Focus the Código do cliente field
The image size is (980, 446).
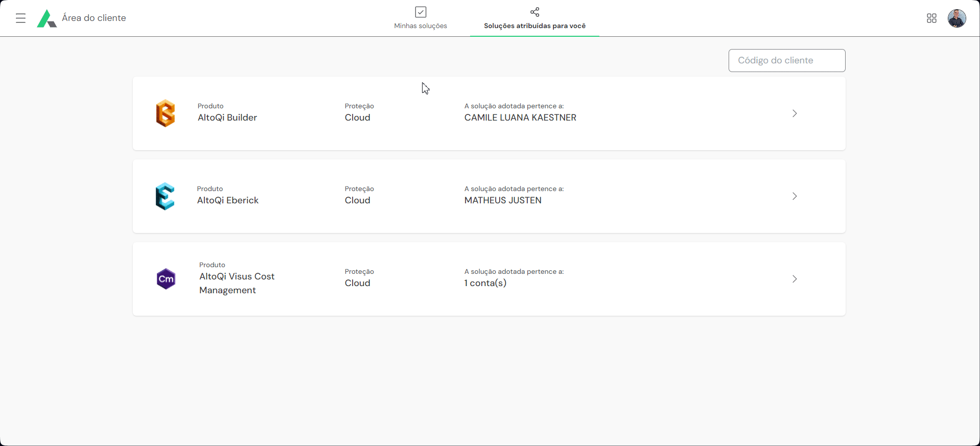tap(786, 60)
